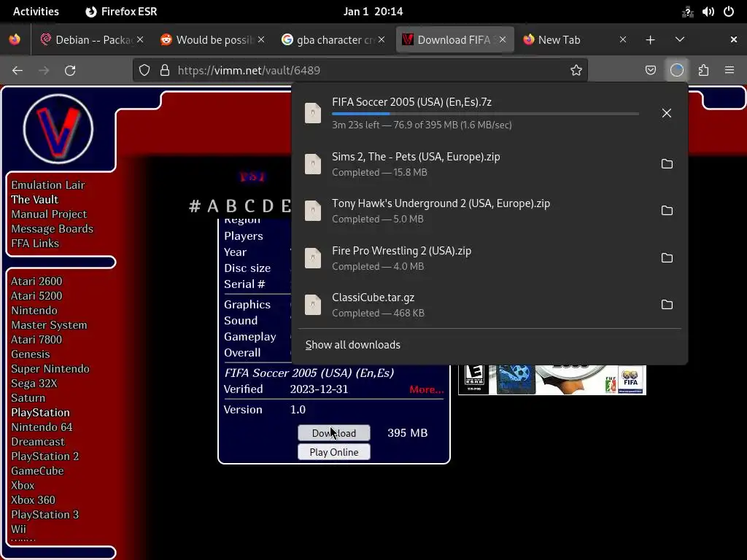
Task: Open tracking protection shield
Action: pos(144,71)
